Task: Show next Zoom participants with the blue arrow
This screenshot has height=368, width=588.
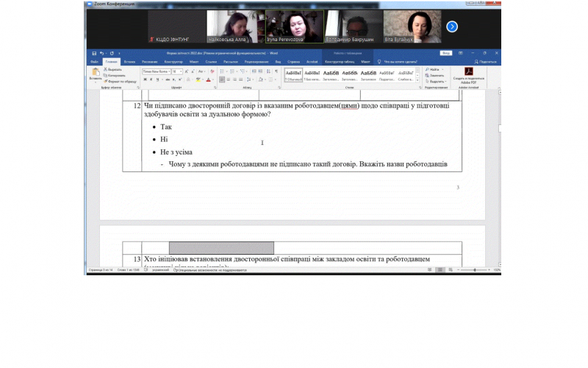Action: (452, 26)
